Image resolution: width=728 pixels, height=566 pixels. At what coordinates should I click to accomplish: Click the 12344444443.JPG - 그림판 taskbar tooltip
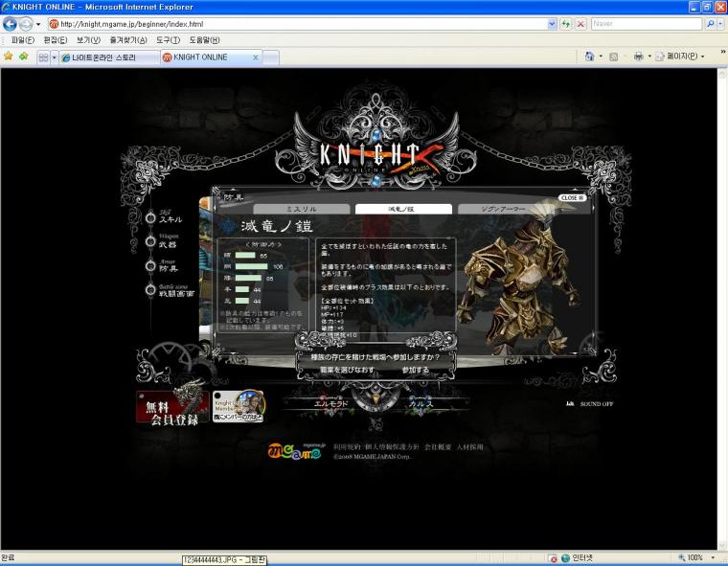coord(224,560)
